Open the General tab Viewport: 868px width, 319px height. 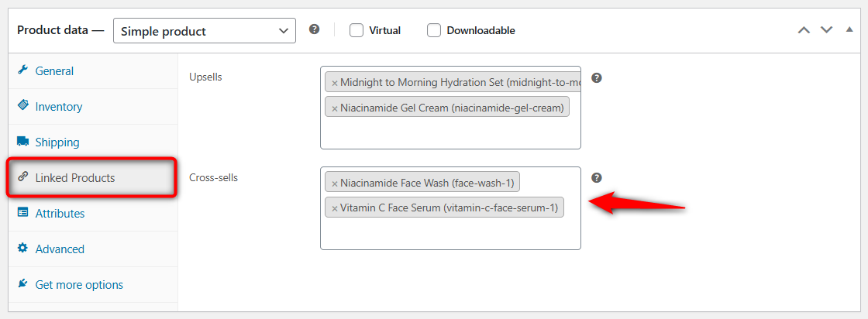pyautogui.click(x=54, y=71)
